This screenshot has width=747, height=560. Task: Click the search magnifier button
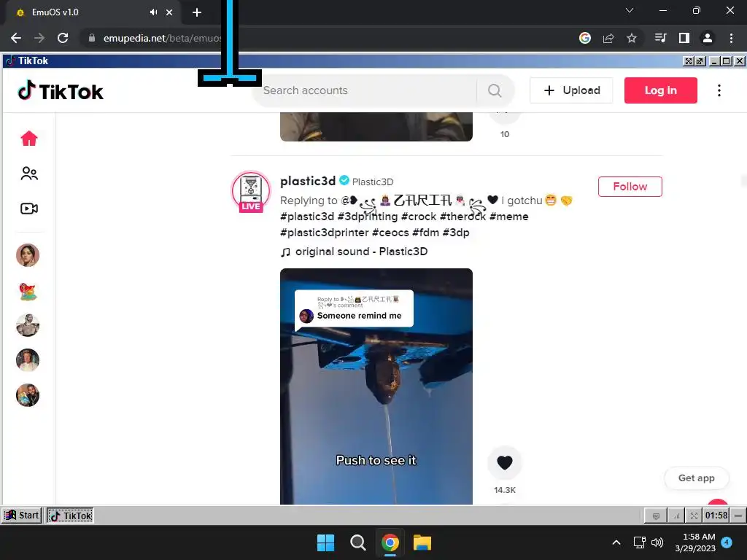tap(495, 90)
